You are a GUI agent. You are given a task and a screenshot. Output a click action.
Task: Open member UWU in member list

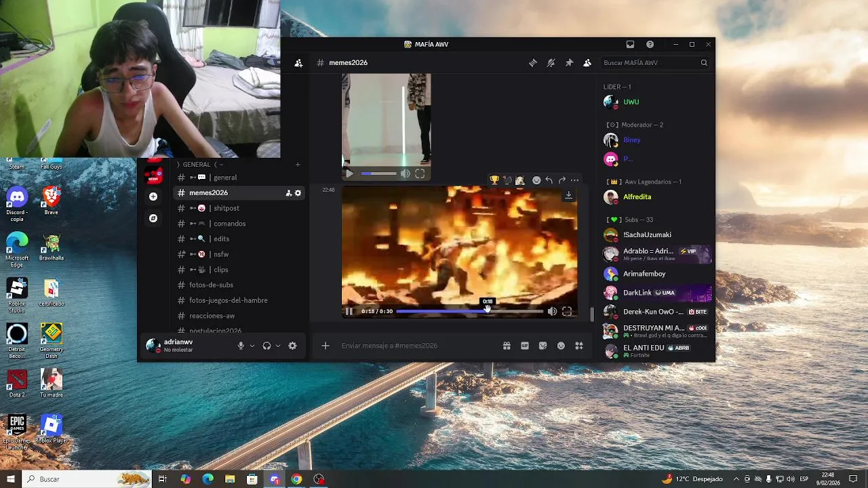coord(656,102)
